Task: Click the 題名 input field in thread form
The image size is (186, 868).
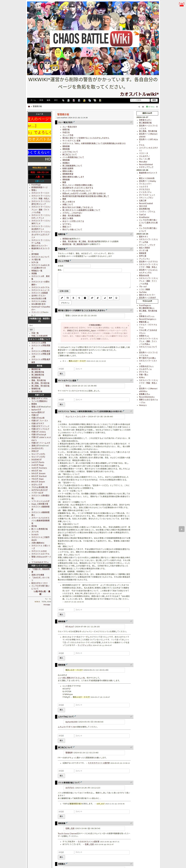Action: coord(93,270)
